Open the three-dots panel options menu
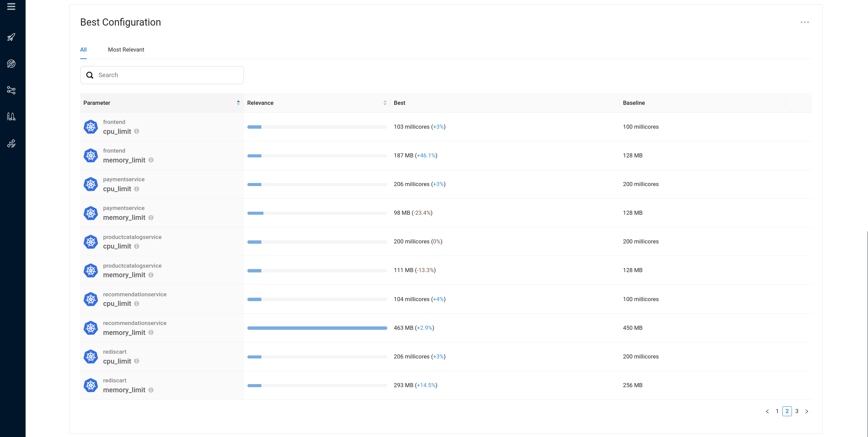The width and height of the screenshot is (868, 437). pos(805,22)
